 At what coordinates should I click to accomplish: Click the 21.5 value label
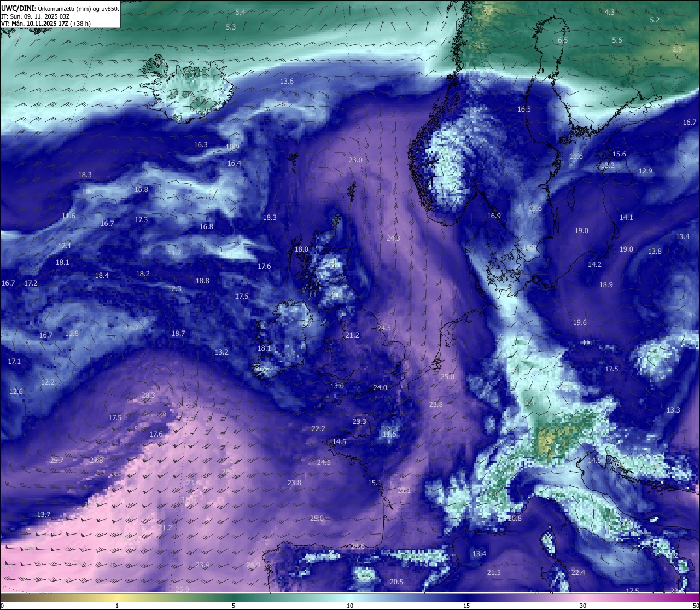494,572
